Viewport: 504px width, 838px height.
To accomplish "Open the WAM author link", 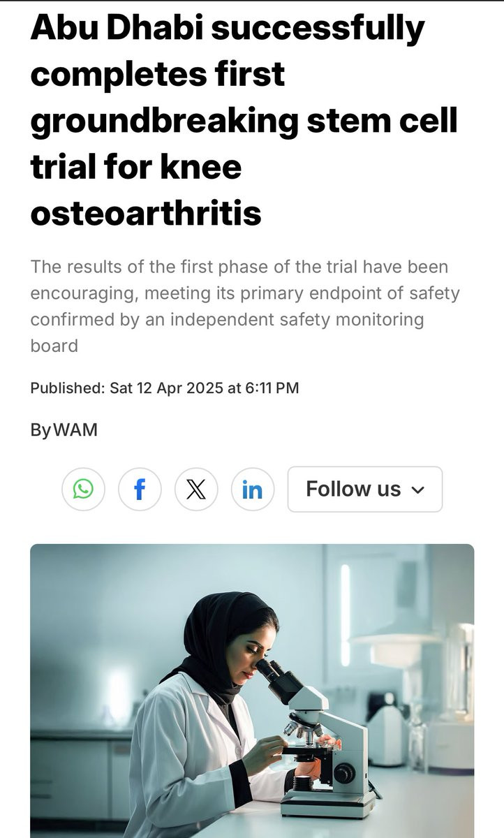I will coord(75,430).
